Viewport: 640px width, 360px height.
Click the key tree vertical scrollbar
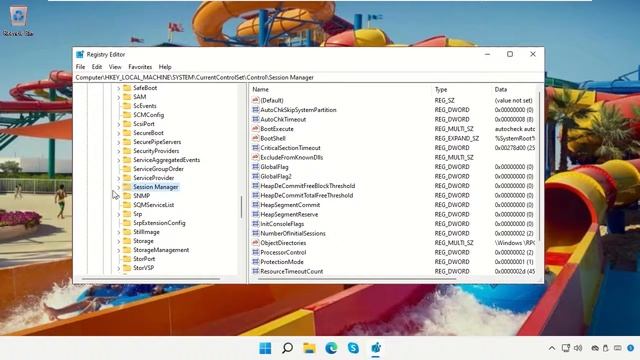point(242,207)
